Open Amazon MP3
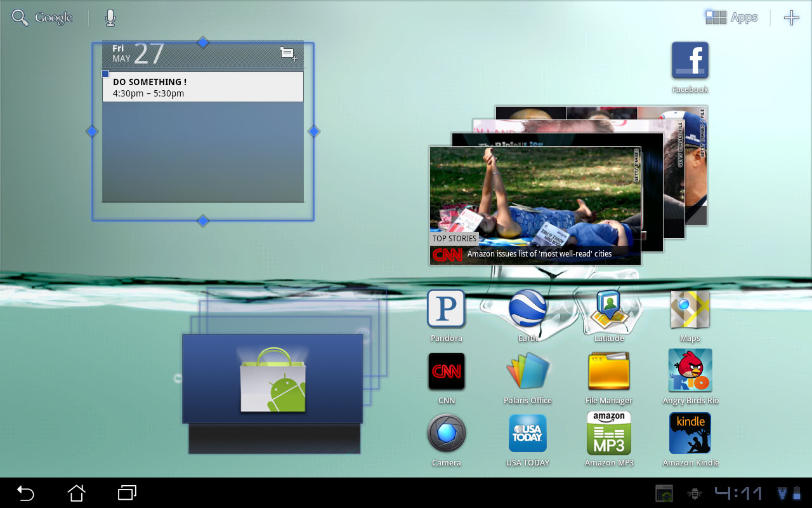 (x=608, y=434)
